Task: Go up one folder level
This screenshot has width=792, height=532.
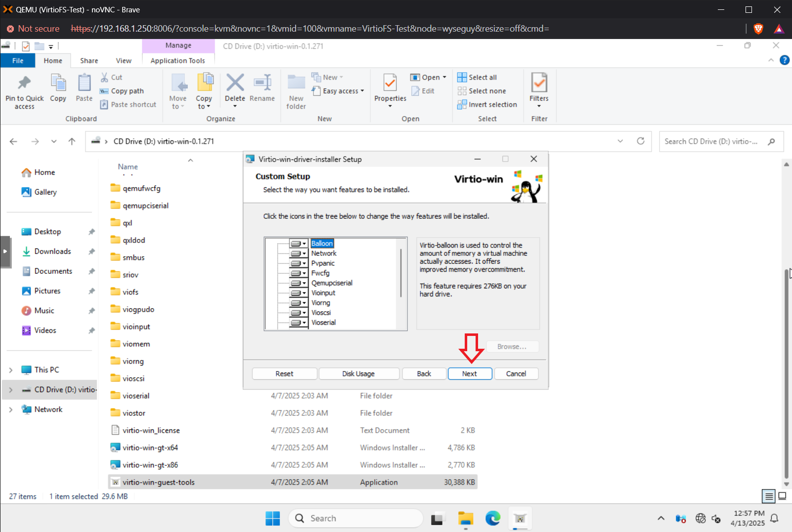Action: click(72, 141)
